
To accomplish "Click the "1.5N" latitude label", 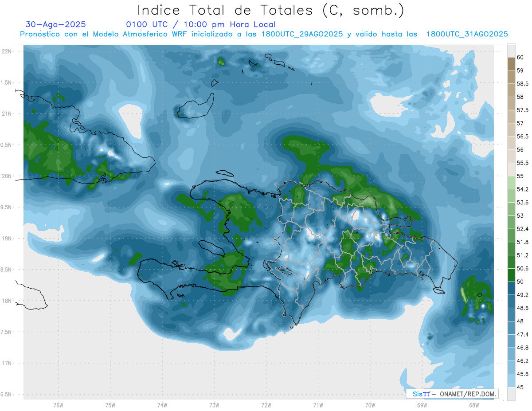I will click(x=6, y=82).
